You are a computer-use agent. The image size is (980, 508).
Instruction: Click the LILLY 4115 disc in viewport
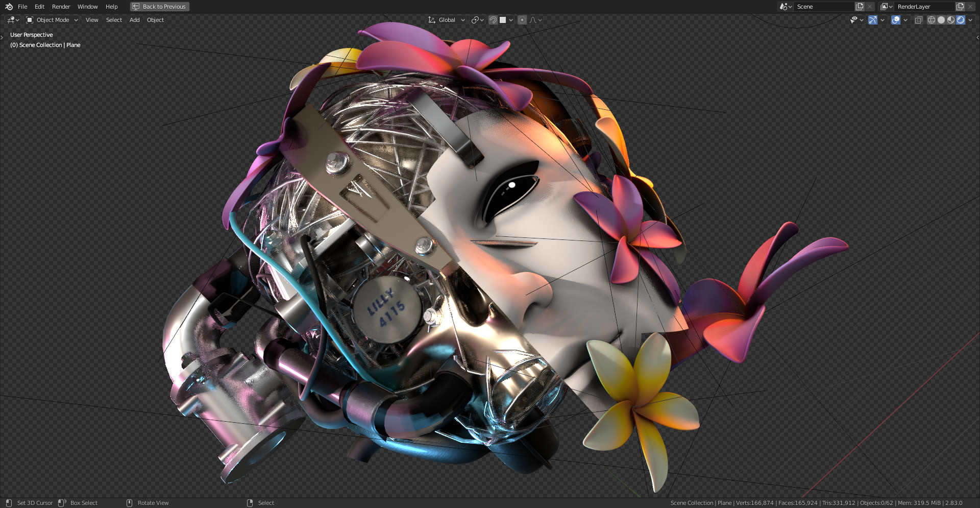point(386,309)
